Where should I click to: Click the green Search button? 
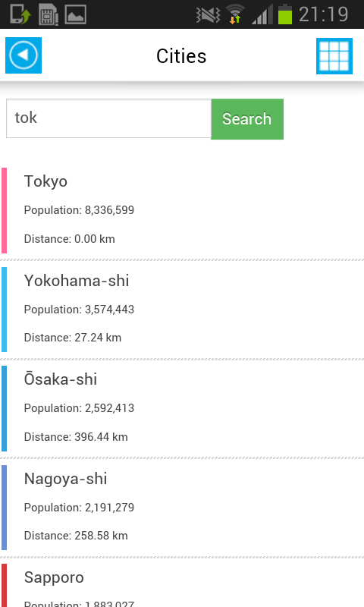pos(247,119)
